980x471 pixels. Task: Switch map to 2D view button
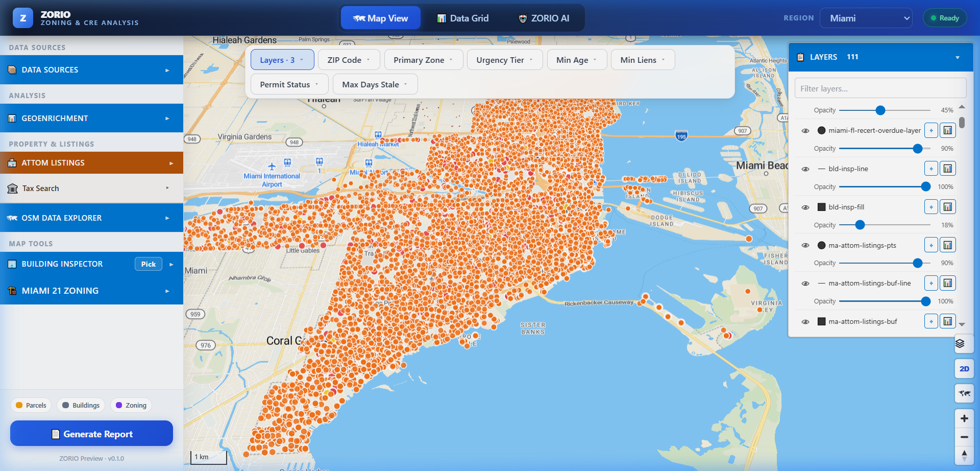[964, 369]
